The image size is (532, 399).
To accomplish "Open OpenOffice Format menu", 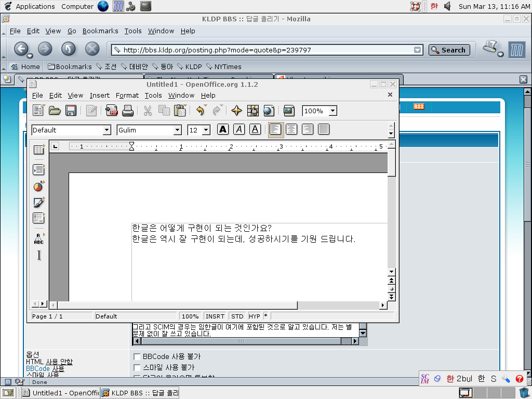I will pyautogui.click(x=127, y=96).
